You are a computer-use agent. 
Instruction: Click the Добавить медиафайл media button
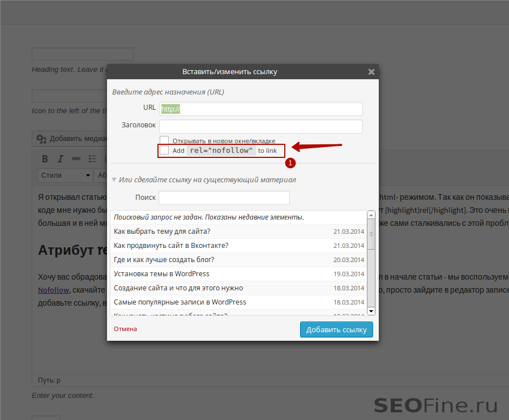pos(70,138)
